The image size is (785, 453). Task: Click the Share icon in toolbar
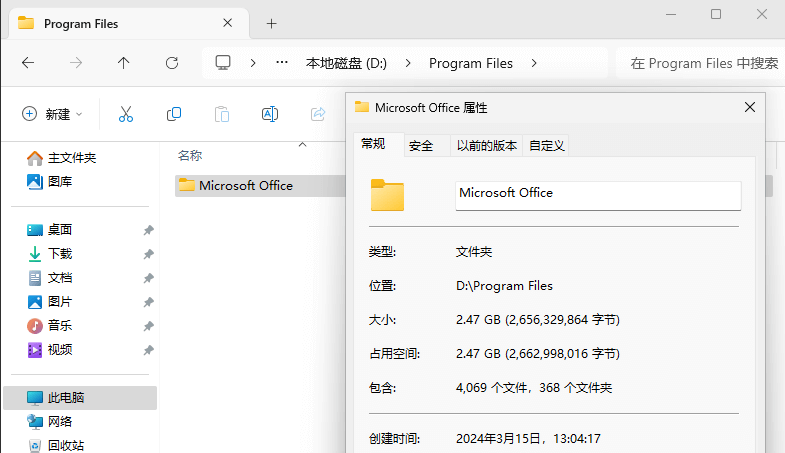(318, 114)
